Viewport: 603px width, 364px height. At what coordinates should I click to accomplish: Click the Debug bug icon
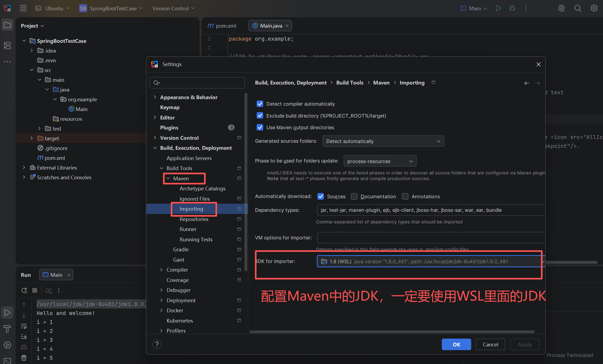512,8
